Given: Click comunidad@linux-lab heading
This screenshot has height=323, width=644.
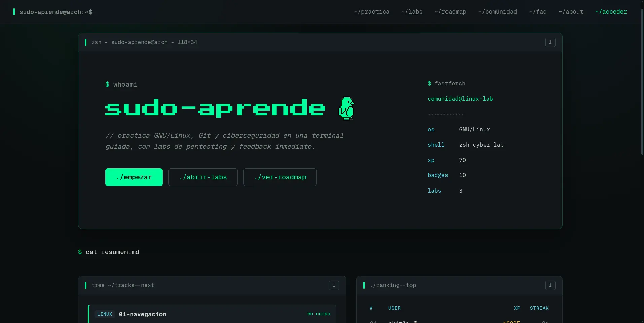Looking at the screenshot, I should tap(460, 99).
